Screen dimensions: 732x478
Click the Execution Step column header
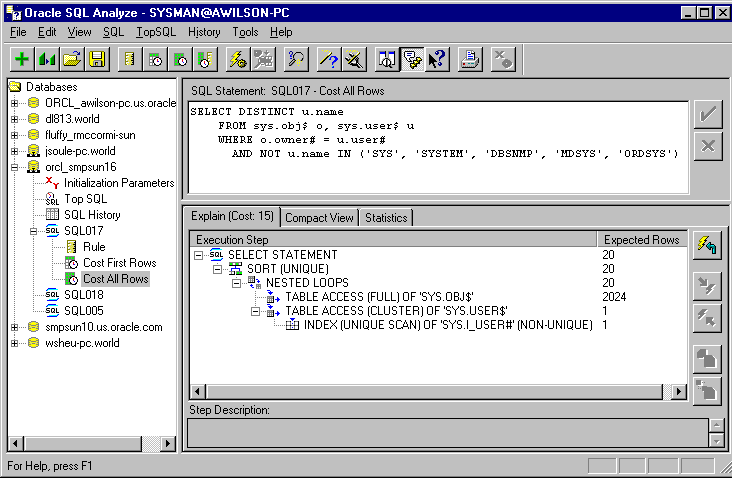point(394,239)
